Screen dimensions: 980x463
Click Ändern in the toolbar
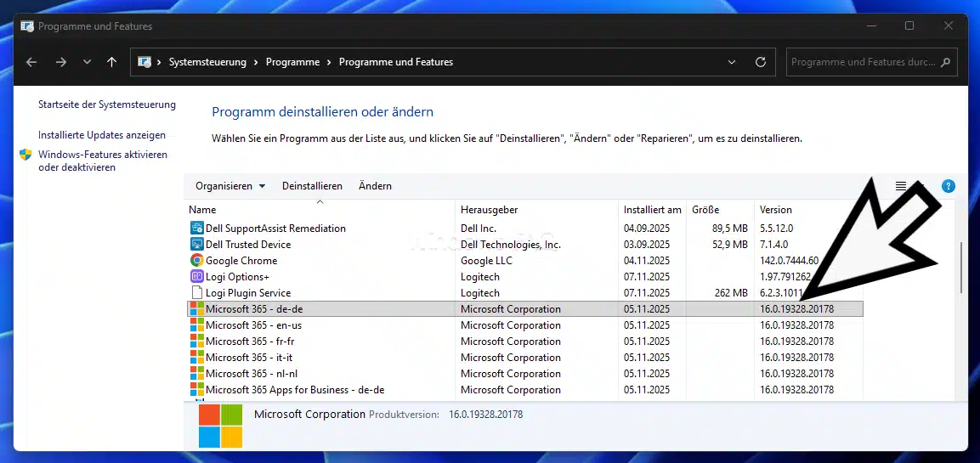(375, 186)
